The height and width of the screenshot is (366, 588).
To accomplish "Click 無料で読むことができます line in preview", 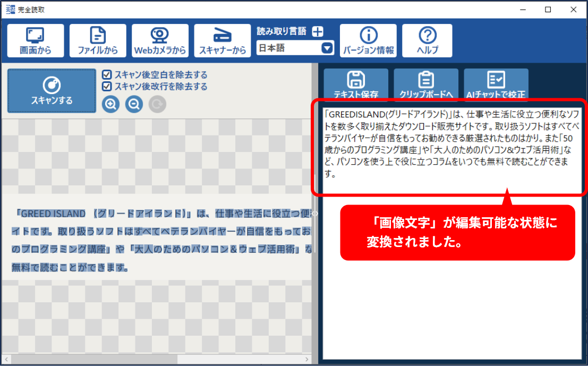I will [x=70, y=267].
